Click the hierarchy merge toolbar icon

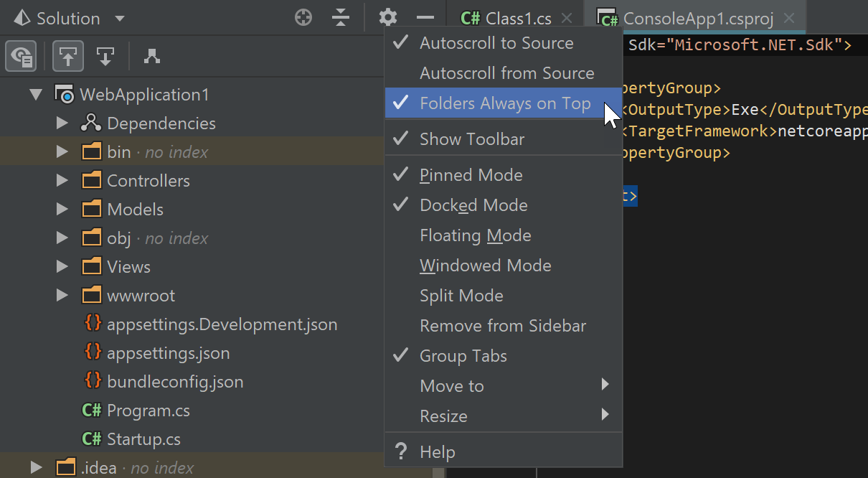coord(151,56)
